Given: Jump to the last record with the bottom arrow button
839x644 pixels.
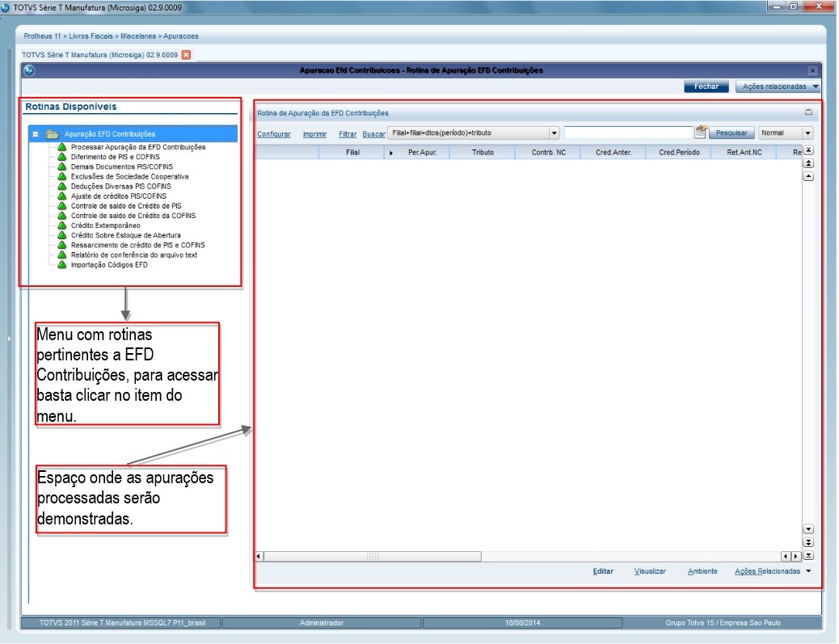Looking at the screenshot, I should [808, 556].
